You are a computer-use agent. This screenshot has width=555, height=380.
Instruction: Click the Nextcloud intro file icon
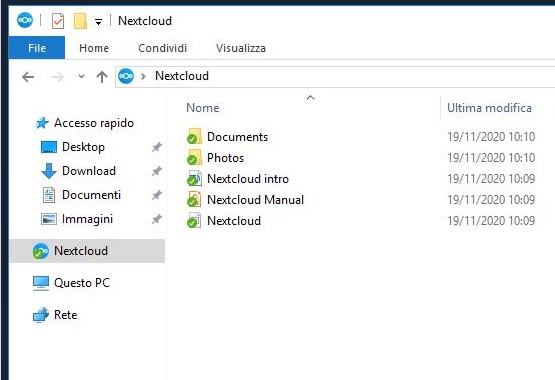[x=194, y=178]
